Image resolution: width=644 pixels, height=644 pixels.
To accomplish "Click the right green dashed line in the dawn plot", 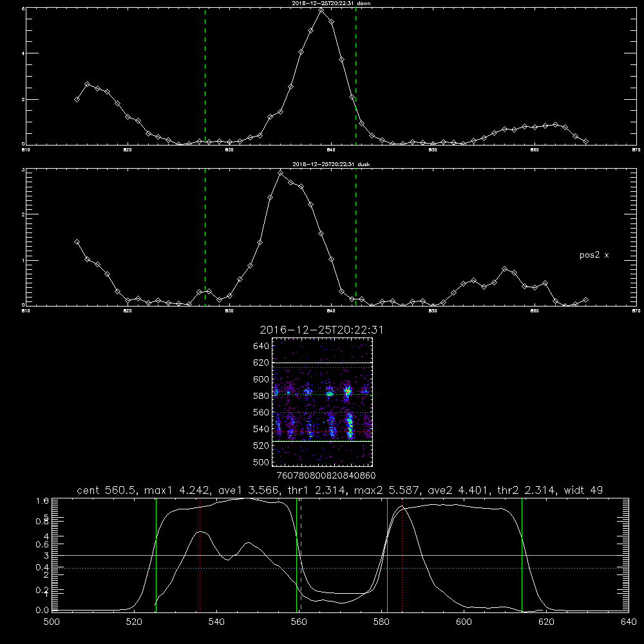I will coord(355,76).
